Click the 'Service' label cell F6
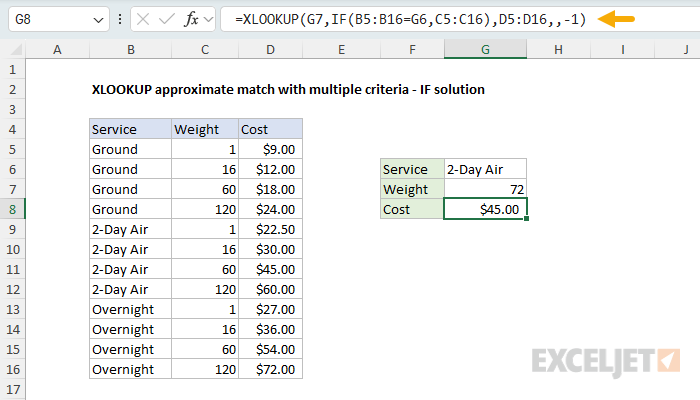This screenshot has width=700, height=400. (x=412, y=169)
